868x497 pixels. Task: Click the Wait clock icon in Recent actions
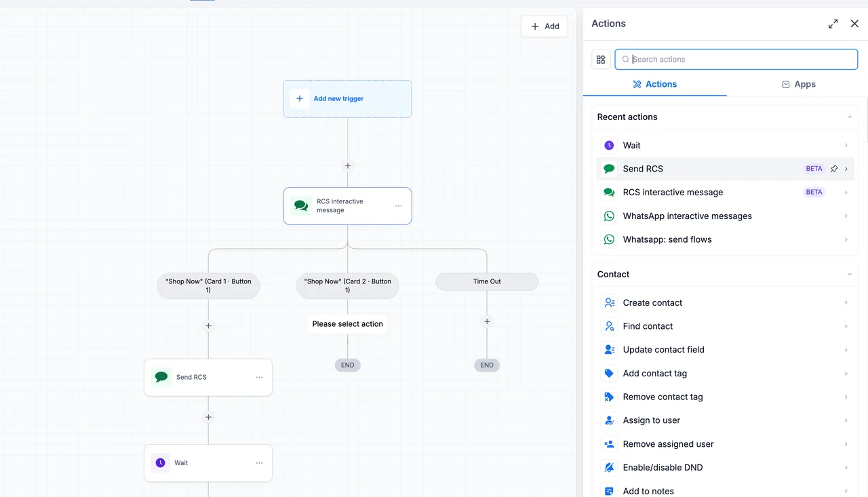(x=609, y=145)
